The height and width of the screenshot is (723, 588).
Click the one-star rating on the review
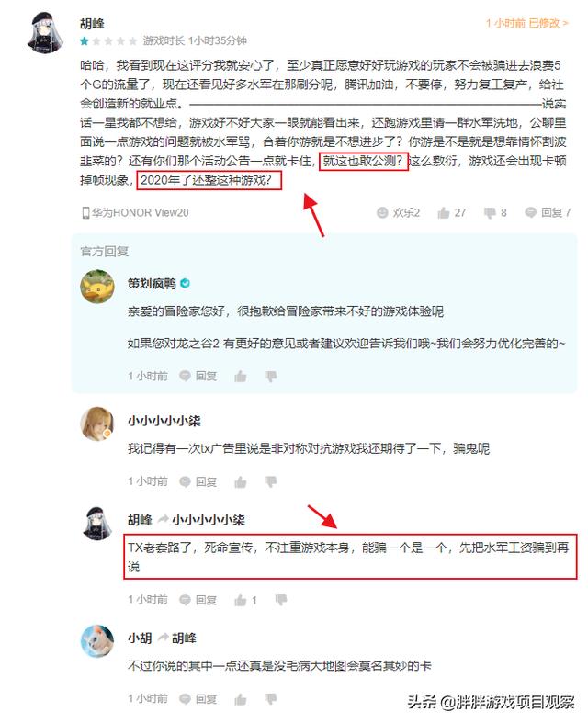click(x=85, y=41)
